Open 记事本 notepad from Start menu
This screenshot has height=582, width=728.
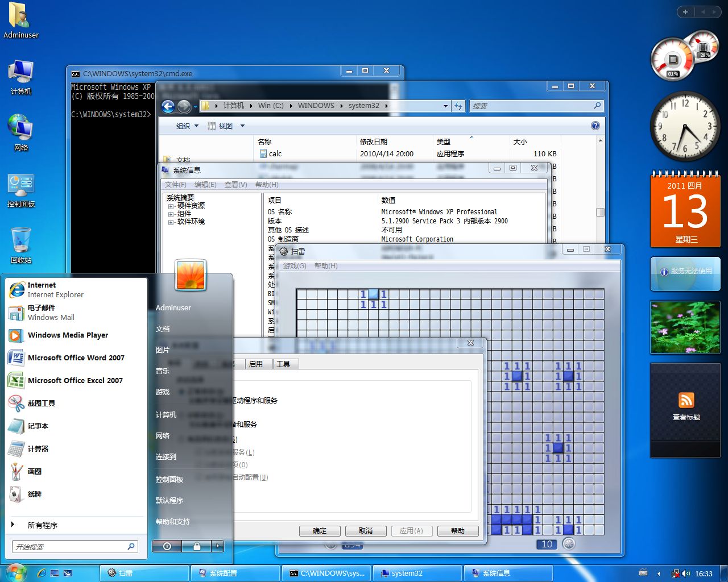click(x=77, y=426)
